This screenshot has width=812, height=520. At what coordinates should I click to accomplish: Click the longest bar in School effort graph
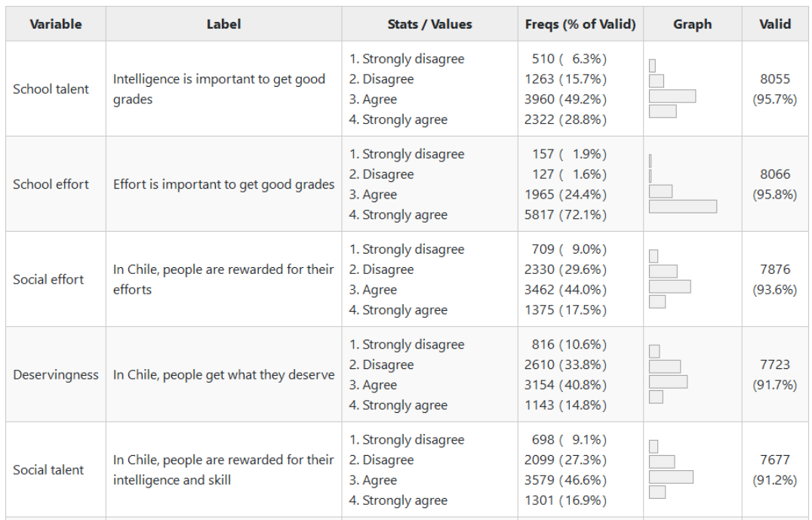pyautogui.click(x=682, y=206)
